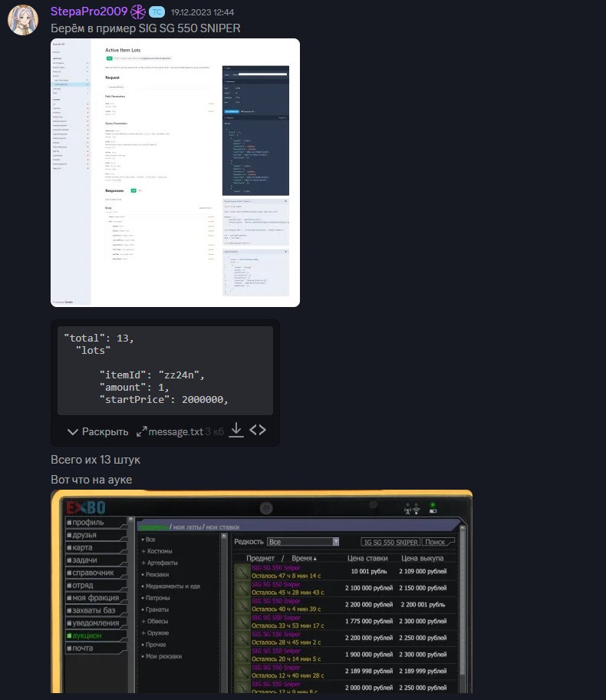
Task: Click the SIG SG 550 SNIPER search field
Action: [390, 542]
